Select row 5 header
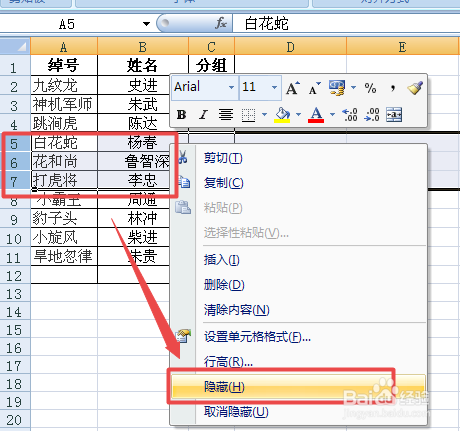 click(15, 143)
